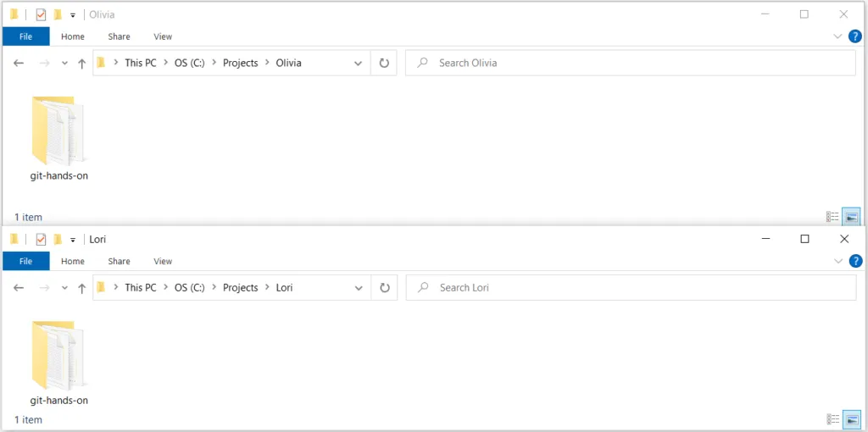This screenshot has width=868, height=432.
Task: Click New Folder icon in Lori title bar
Action: click(58, 240)
